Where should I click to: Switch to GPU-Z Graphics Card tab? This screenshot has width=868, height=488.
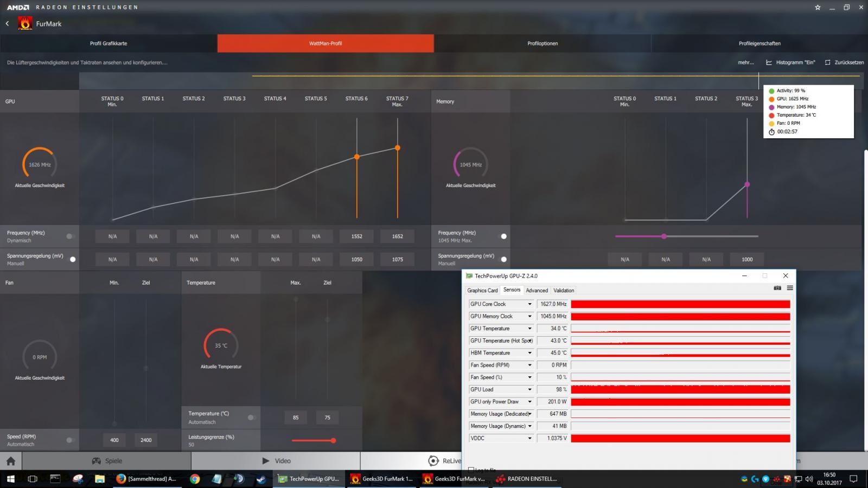(x=482, y=291)
